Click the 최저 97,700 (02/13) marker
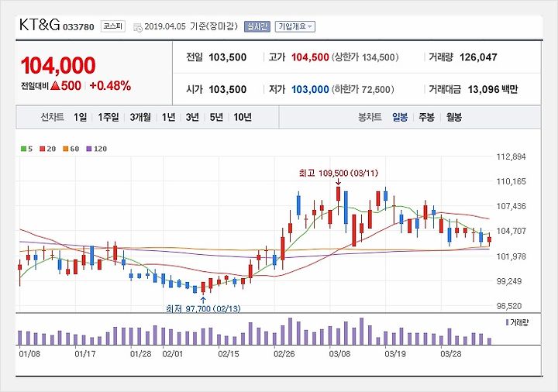This screenshot has width=558, height=392. coord(203,308)
